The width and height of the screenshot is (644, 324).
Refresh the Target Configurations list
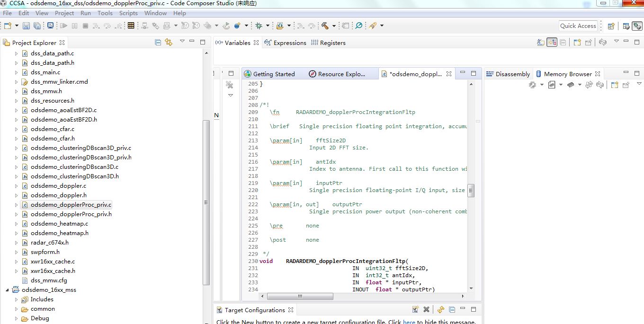click(441, 310)
